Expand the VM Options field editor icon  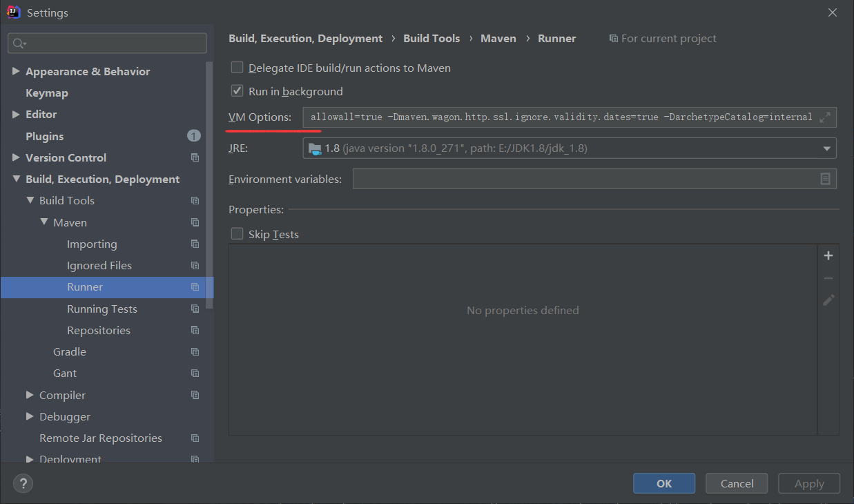coord(824,117)
